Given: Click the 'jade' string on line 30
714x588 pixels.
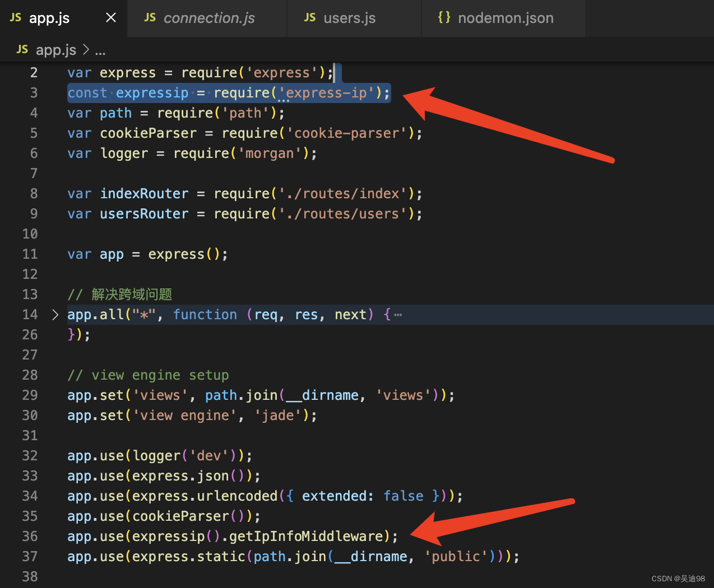Looking at the screenshot, I should click(x=278, y=416).
